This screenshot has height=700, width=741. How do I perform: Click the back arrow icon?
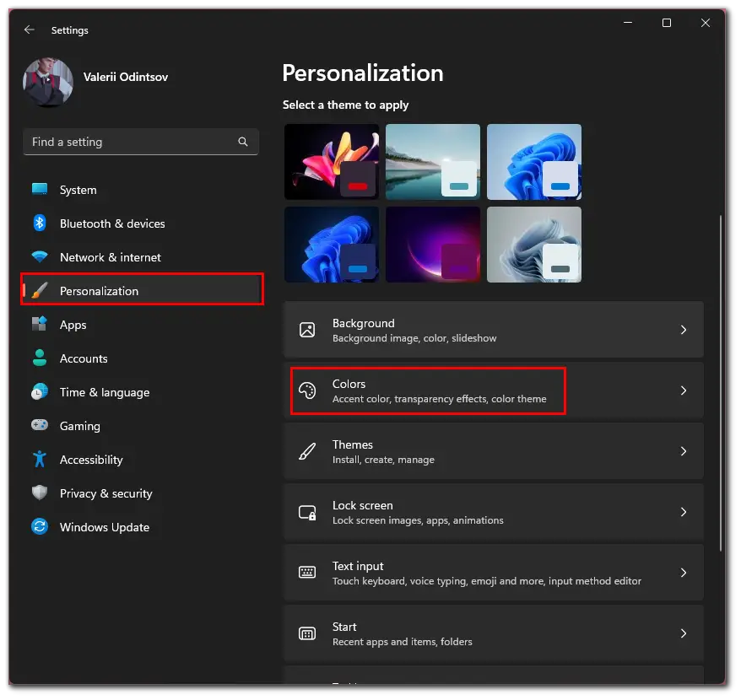[30, 30]
